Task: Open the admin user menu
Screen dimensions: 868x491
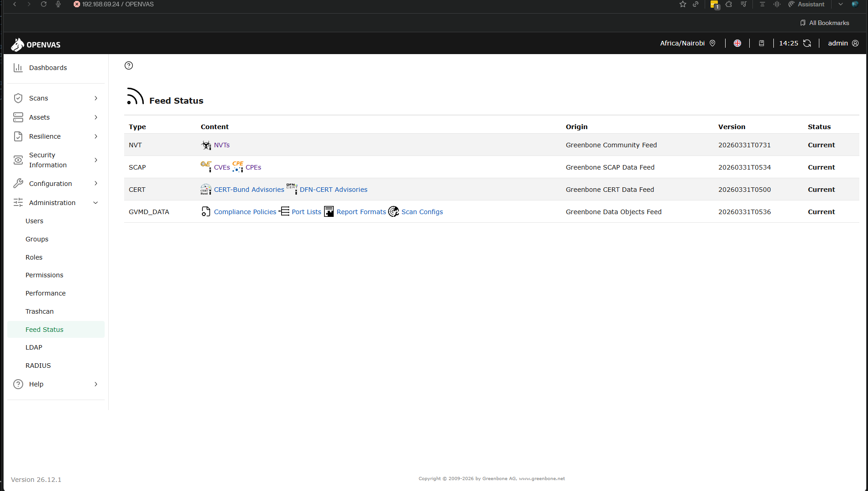Action: (843, 43)
